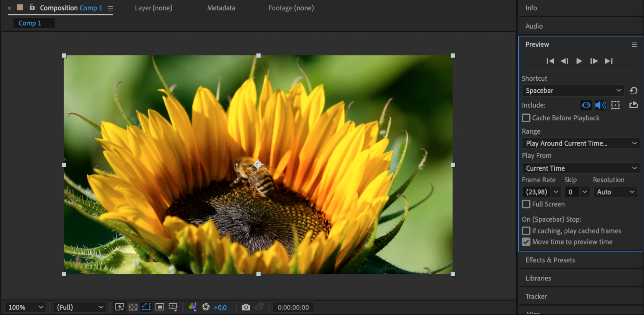Open the Effects & Presets panel
Viewport: 644px width, 315px height.
(x=550, y=260)
